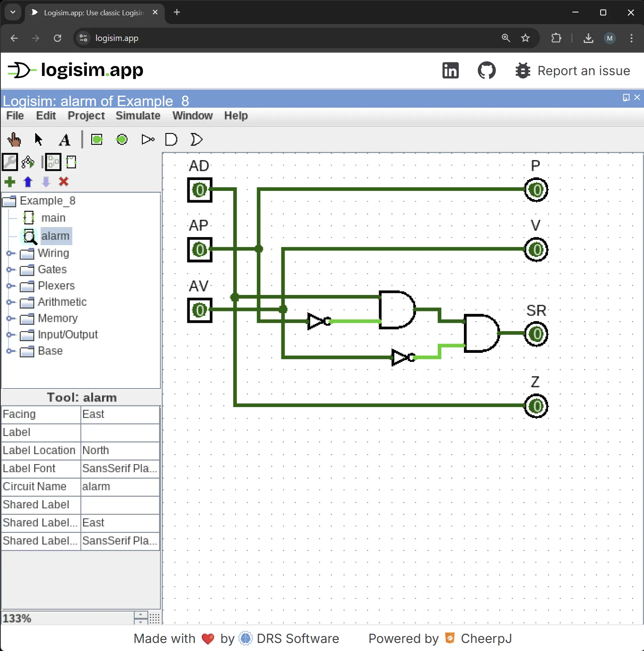This screenshot has width=644, height=651.
Task: Select the OR gate tool
Action: [196, 139]
